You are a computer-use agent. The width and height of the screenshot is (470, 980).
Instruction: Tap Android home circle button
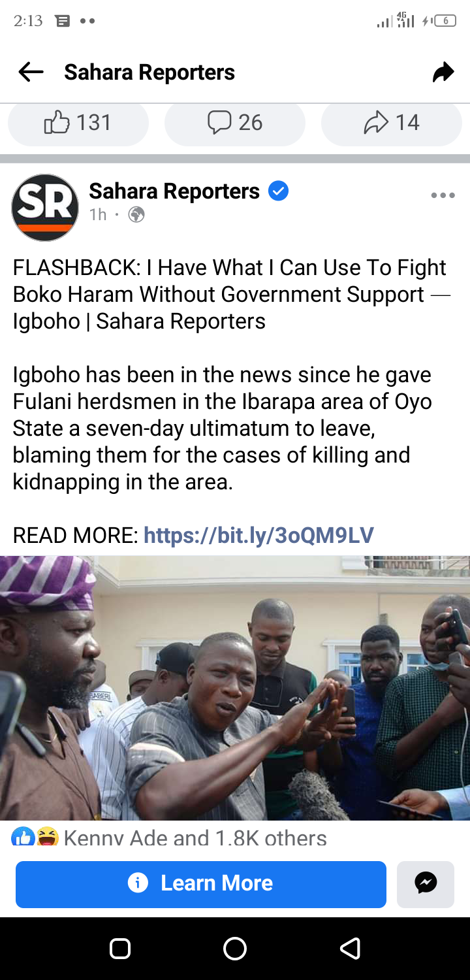pyautogui.click(x=235, y=948)
